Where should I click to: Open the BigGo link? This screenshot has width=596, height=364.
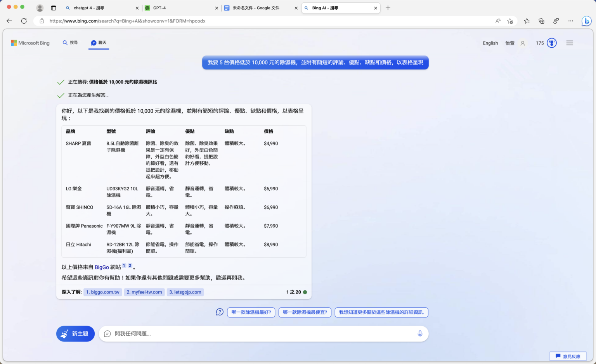[102, 267]
